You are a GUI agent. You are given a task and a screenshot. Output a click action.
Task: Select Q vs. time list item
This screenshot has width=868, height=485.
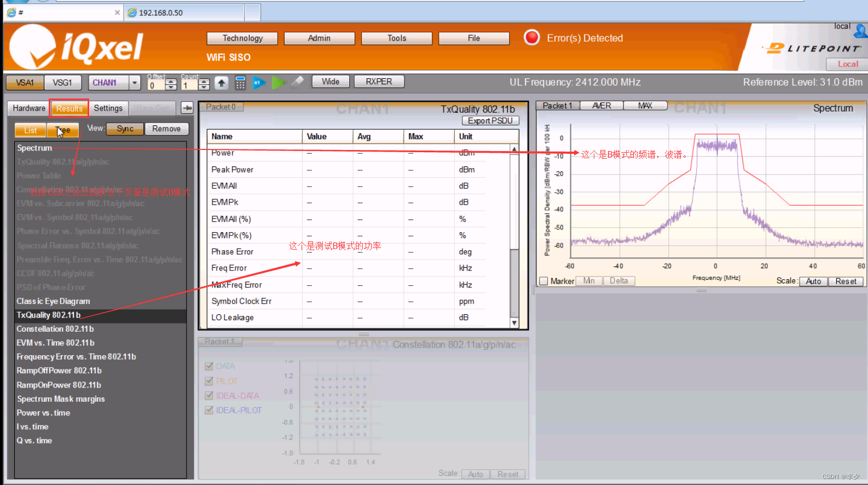(100, 441)
